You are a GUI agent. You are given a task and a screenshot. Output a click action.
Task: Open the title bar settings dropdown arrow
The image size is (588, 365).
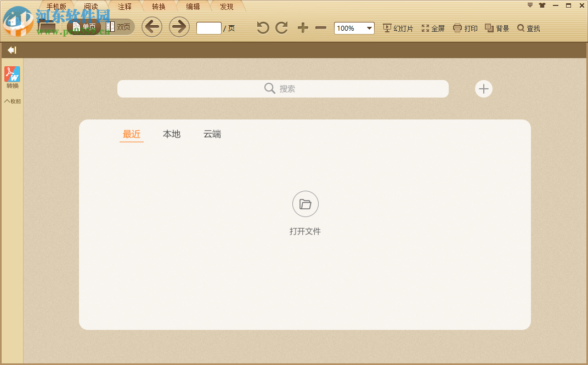pyautogui.click(x=529, y=5)
